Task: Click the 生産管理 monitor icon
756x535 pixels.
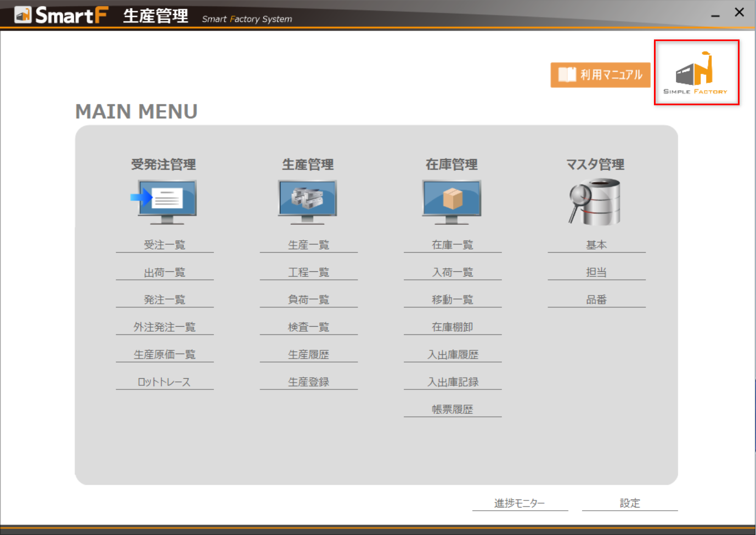Action: coord(308,202)
